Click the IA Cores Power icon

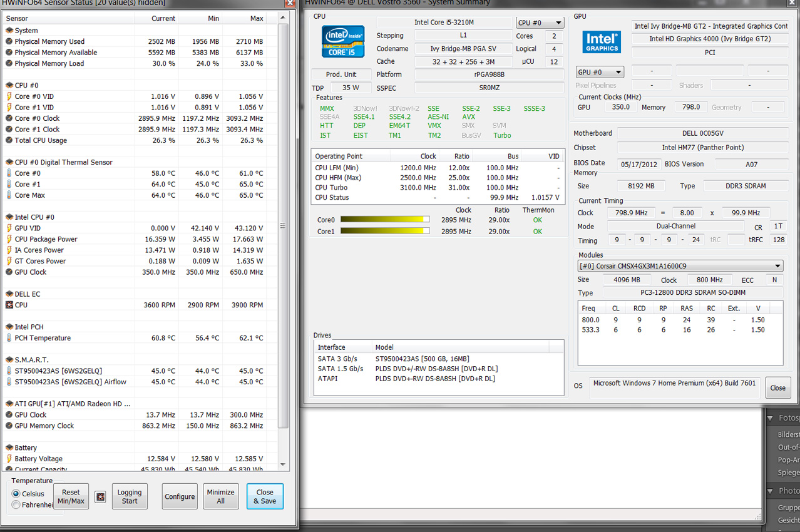9,250
